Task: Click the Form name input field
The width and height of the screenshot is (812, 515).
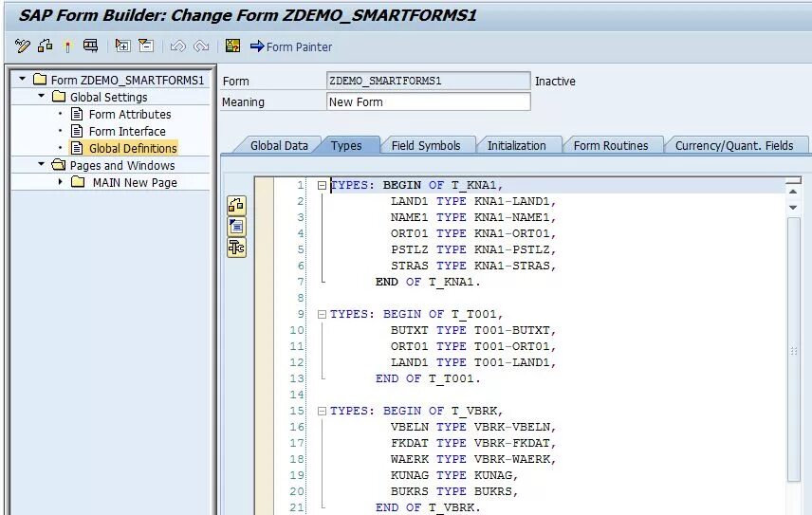Action: click(428, 81)
